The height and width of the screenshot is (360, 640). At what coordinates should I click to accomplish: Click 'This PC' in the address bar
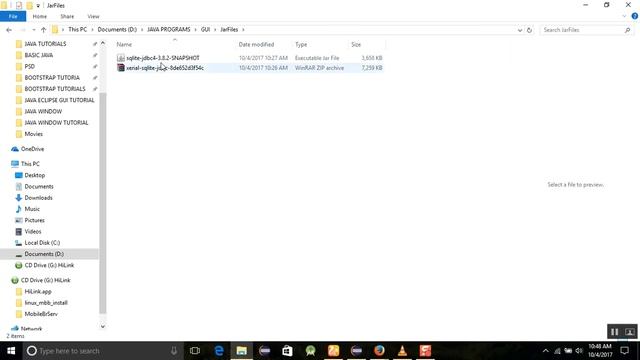click(77, 29)
